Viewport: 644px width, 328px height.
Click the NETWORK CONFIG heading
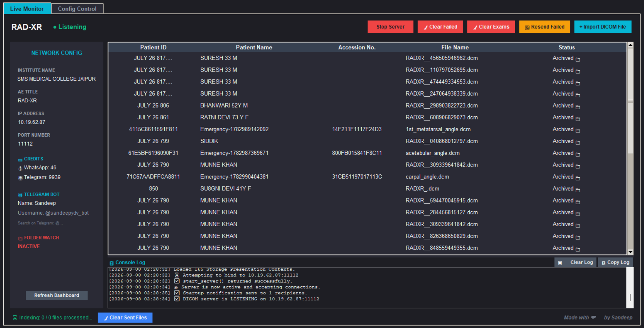(x=57, y=53)
